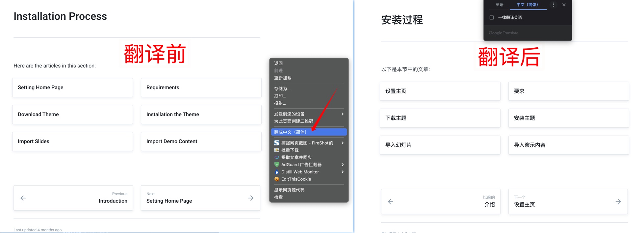Click the AdGuard shield icon
The height and width of the screenshot is (233, 644).
click(x=277, y=165)
